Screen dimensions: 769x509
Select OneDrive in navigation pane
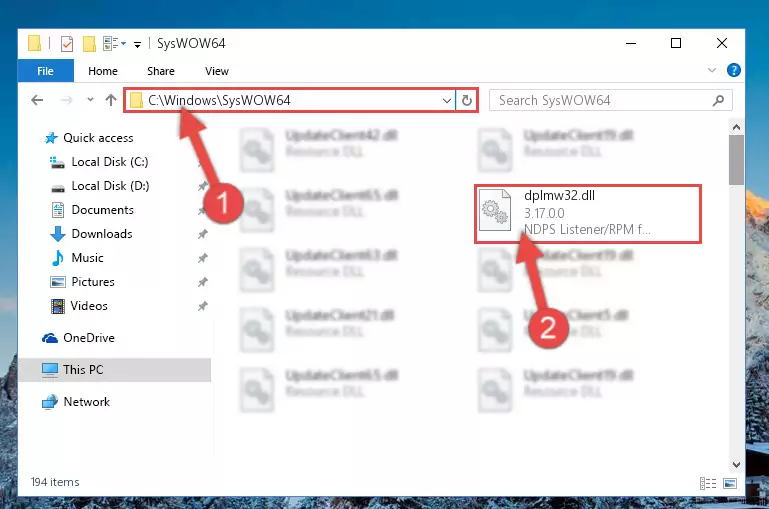pos(89,338)
